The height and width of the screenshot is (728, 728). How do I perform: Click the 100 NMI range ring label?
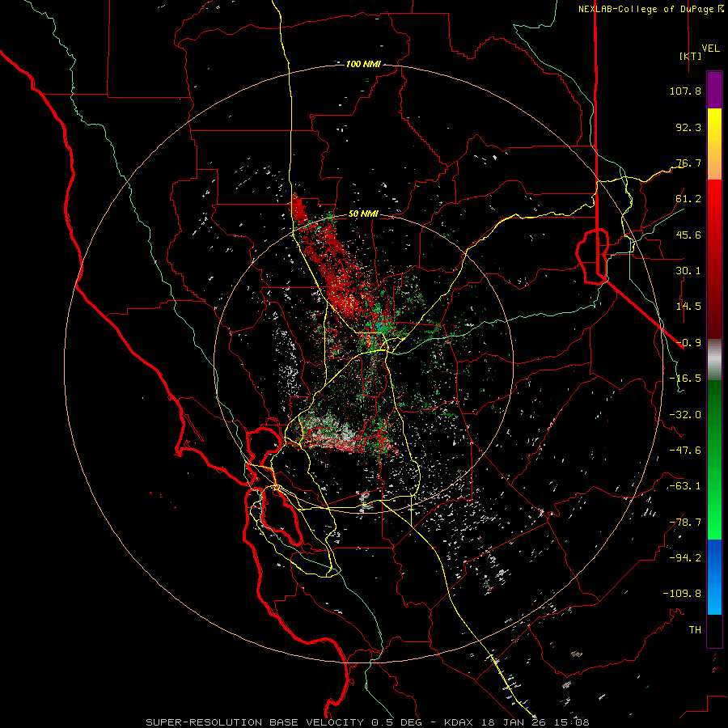point(363,64)
